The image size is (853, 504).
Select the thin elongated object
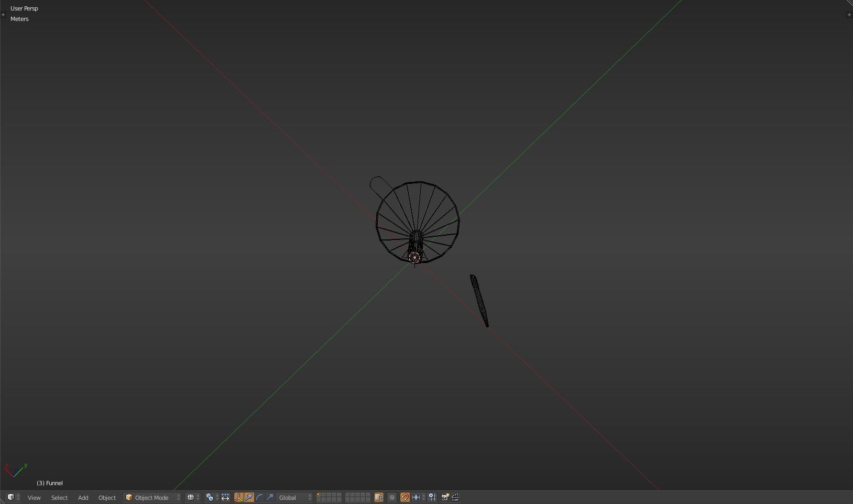[479, 301]
